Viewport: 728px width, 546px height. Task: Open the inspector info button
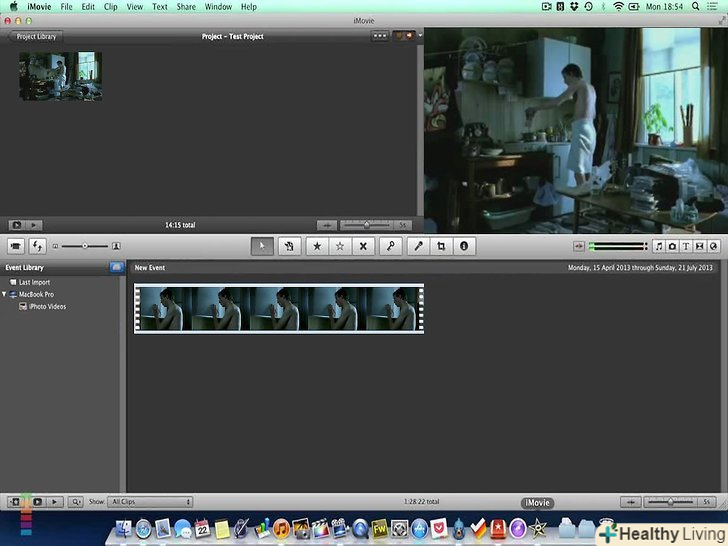pyautogui.click(x=464, y=246)
